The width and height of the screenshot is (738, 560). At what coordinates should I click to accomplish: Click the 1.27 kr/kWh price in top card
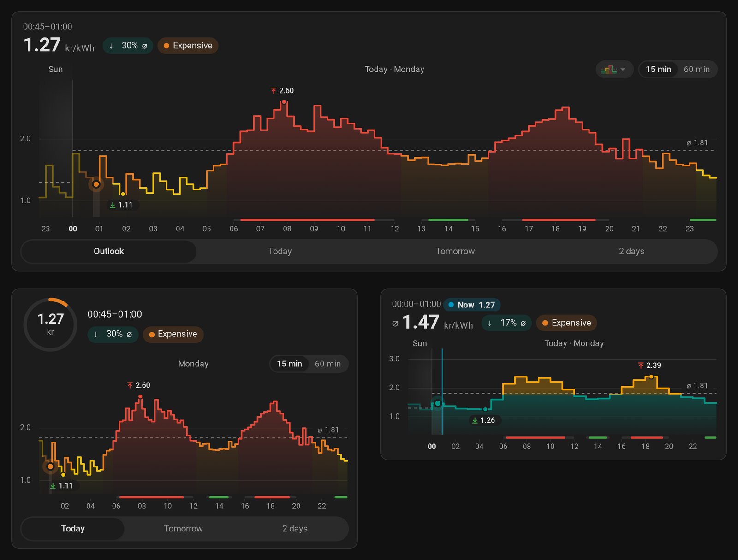point(59,45)
